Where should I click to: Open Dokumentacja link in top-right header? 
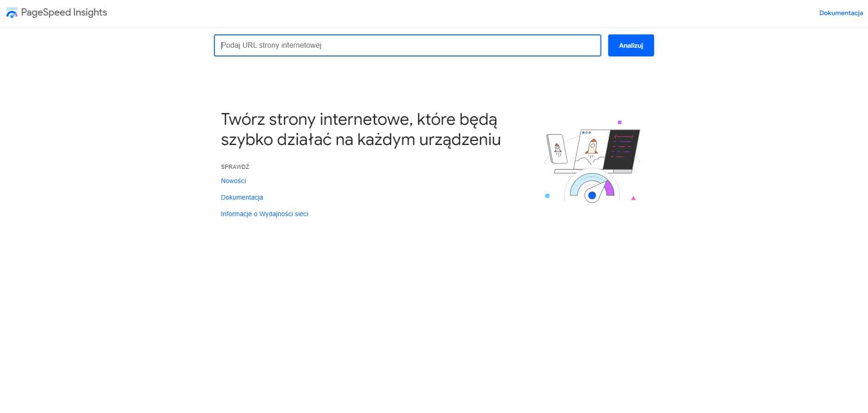(x=841, y=13)
